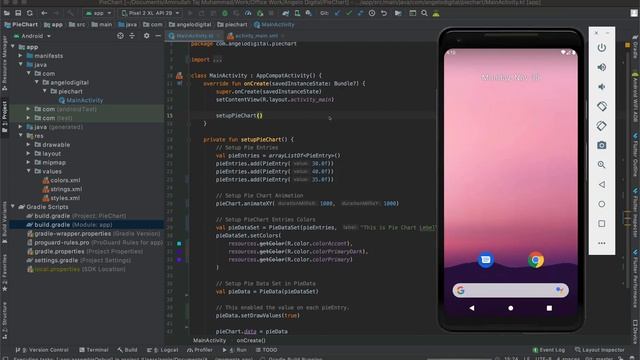Click PieChart in the breadcrumb bar

coord(21,24)
